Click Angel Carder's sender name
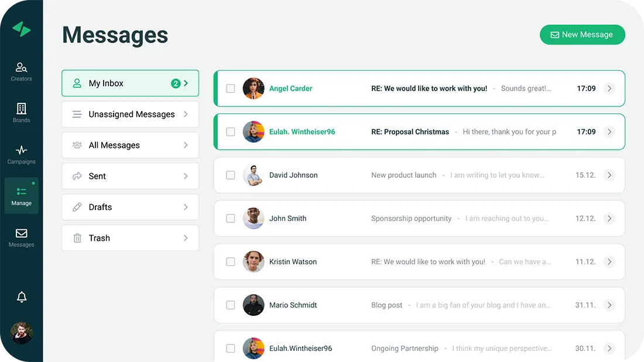The height and width of the screenshot is (362, 644). (x=290, y=88)
